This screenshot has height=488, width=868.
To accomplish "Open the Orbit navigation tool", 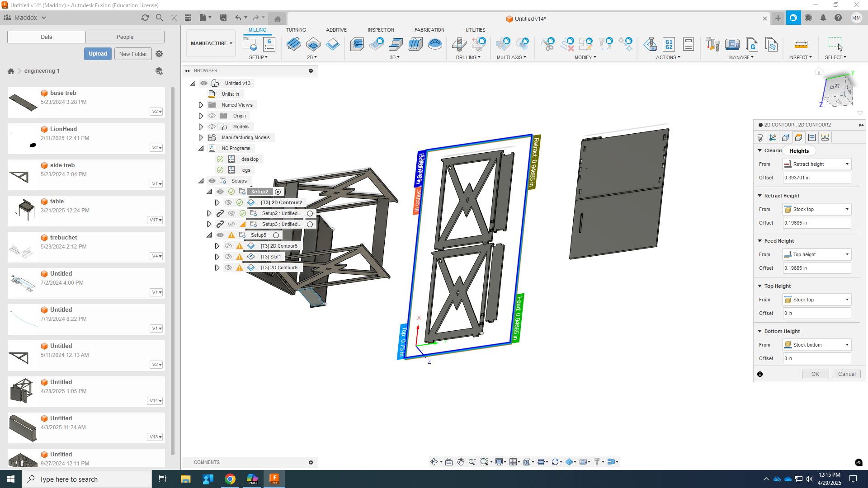I will [x=434, y=462].
